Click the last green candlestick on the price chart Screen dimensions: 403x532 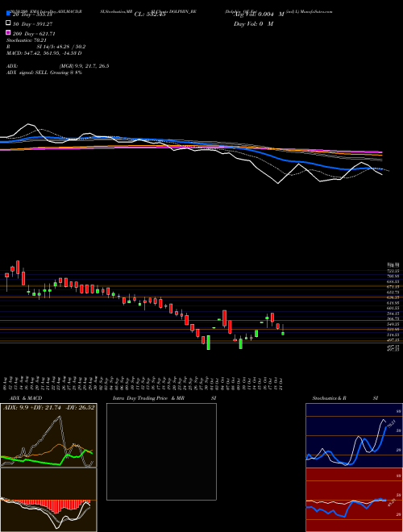[x=283, y=334]
